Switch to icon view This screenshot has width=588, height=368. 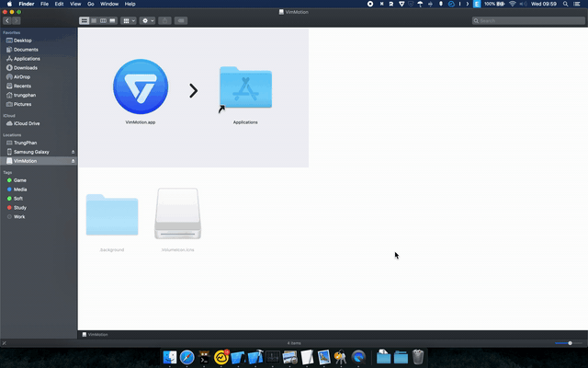coord(84,20)
